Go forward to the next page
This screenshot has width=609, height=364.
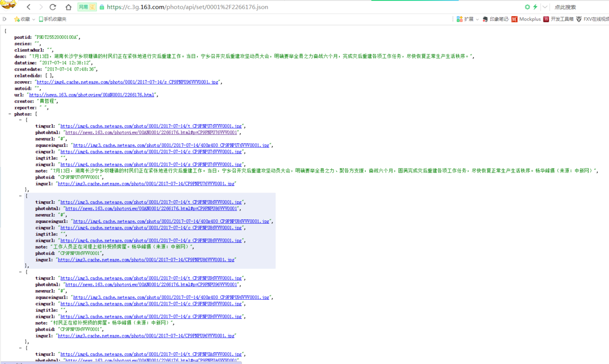(41, 7)
